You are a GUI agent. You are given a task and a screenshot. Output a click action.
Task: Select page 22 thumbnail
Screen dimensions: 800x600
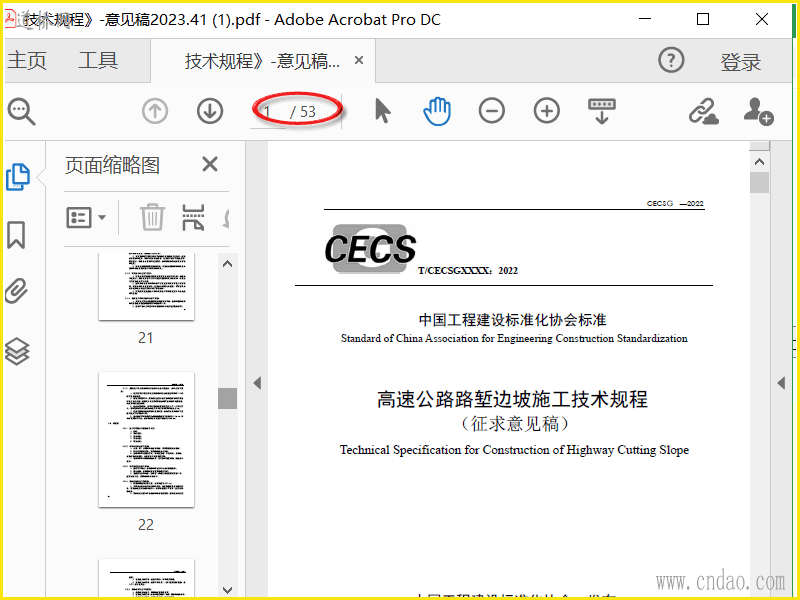point(146,439)
